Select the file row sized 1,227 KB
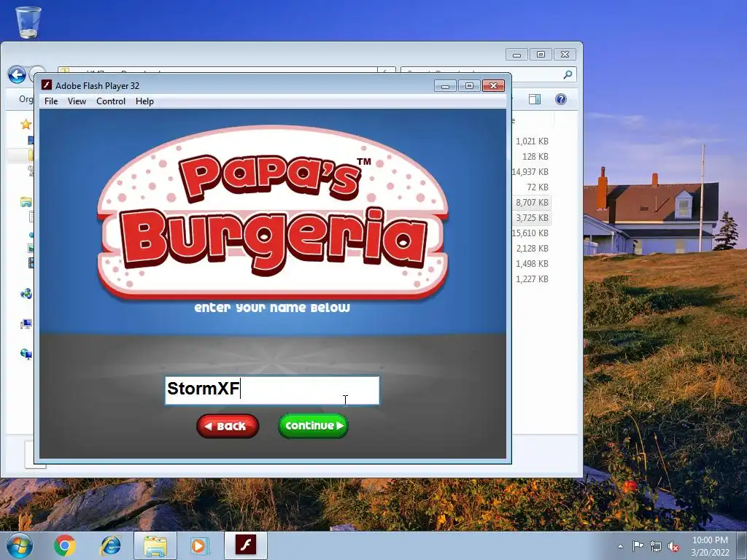Image resolution: width=747 pixels, height=560 pixels. [532, 279]
